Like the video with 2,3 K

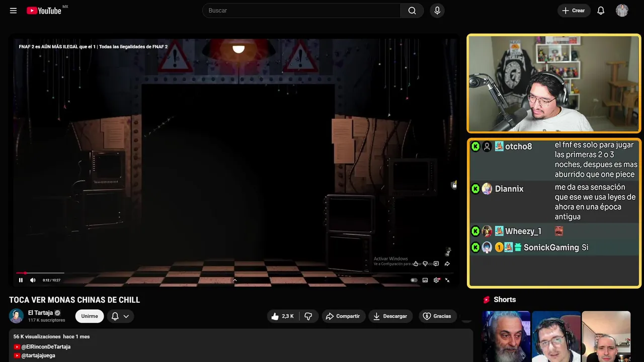pos(283,316)
